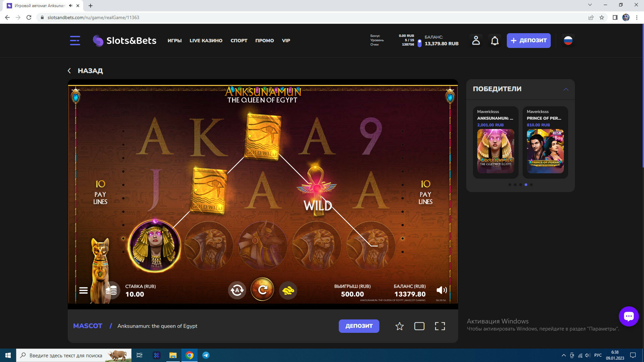Screen dimensions: 644x362
Task: Open the bet coins selector
Action: click(x=111, y=290)
